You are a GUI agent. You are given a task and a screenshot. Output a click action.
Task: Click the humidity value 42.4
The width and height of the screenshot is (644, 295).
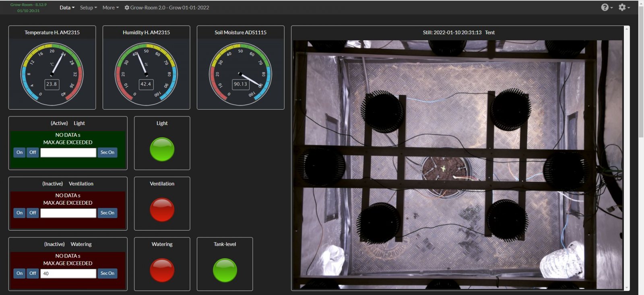tap(146, 84)
